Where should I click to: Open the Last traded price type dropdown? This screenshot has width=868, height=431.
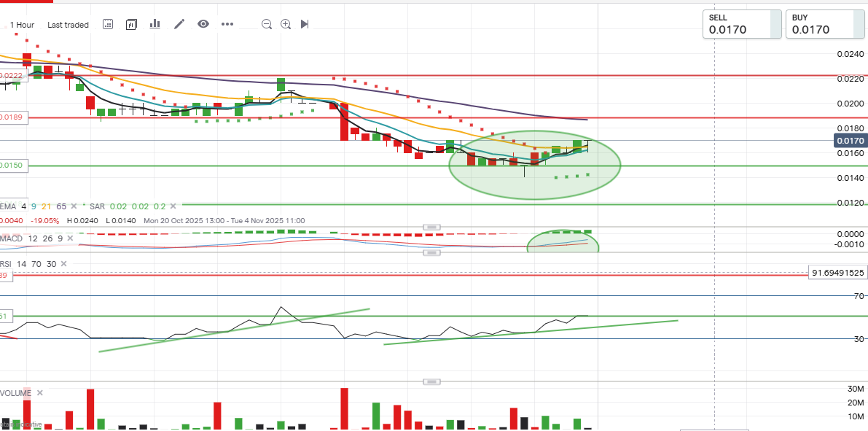68,25
